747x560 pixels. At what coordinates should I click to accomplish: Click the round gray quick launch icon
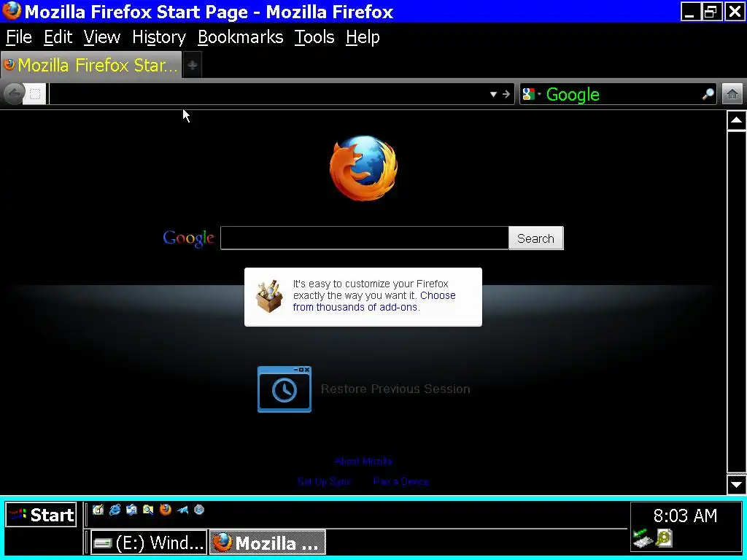coord(199,510)
